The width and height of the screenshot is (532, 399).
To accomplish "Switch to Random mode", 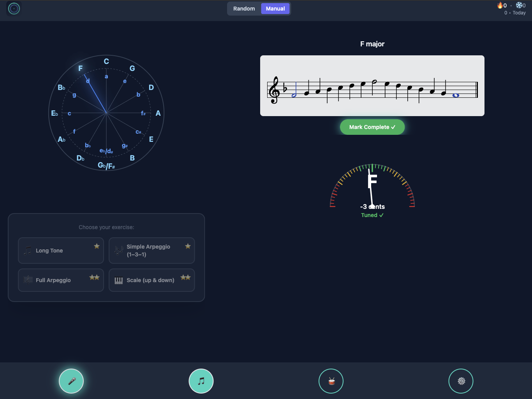I will [244, 9].
